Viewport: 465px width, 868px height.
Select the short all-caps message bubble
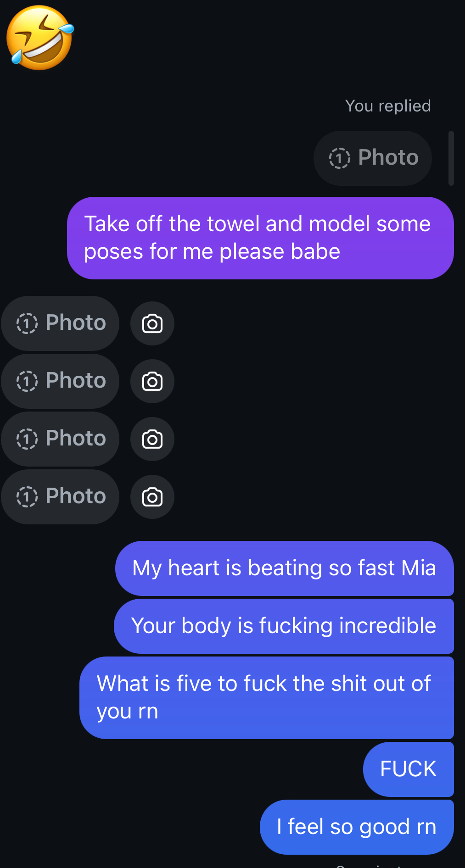coord(408,769)
